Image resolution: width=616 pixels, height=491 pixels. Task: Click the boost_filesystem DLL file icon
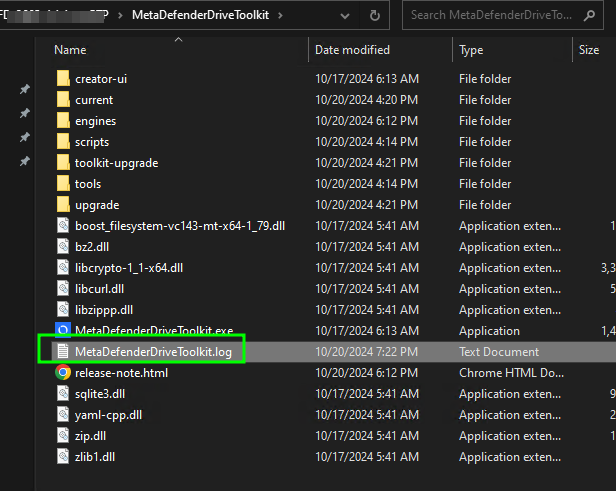(63, 225)
